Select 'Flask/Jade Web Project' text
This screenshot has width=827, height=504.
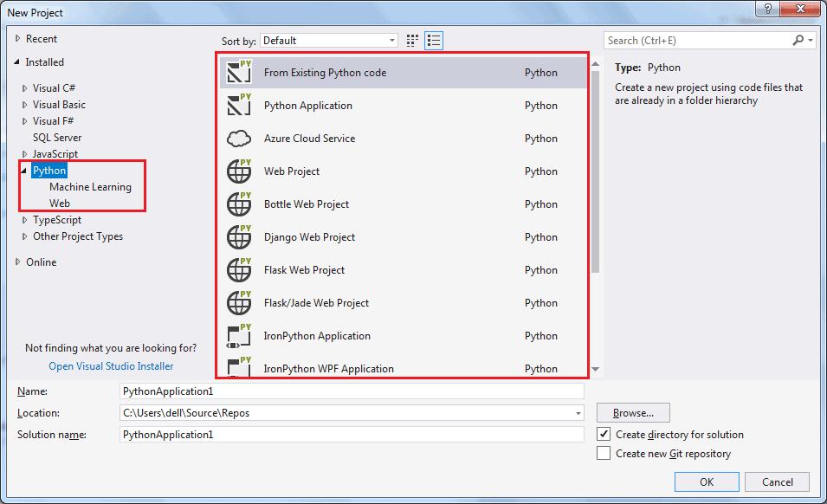point(316,302)
